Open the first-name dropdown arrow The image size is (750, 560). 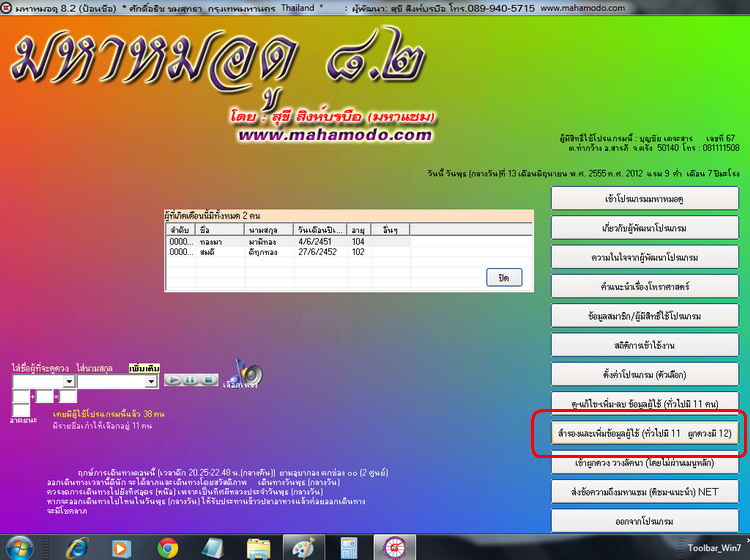pyautogui.click(x=69, y=381)
